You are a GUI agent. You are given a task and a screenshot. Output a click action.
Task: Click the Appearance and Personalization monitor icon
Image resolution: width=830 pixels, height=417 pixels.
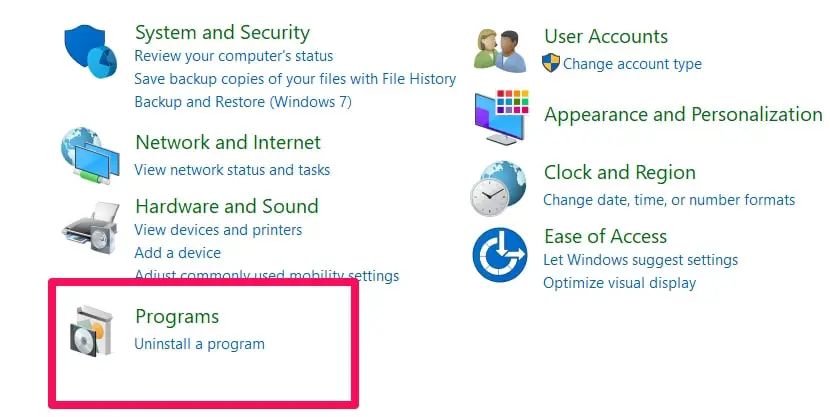pyautogui.click(x=501, y=117)
